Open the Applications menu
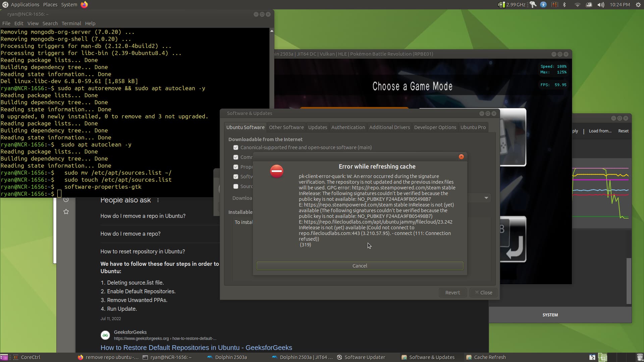Image resolution: width=644 pixels, height=362 pixels. 25,5
